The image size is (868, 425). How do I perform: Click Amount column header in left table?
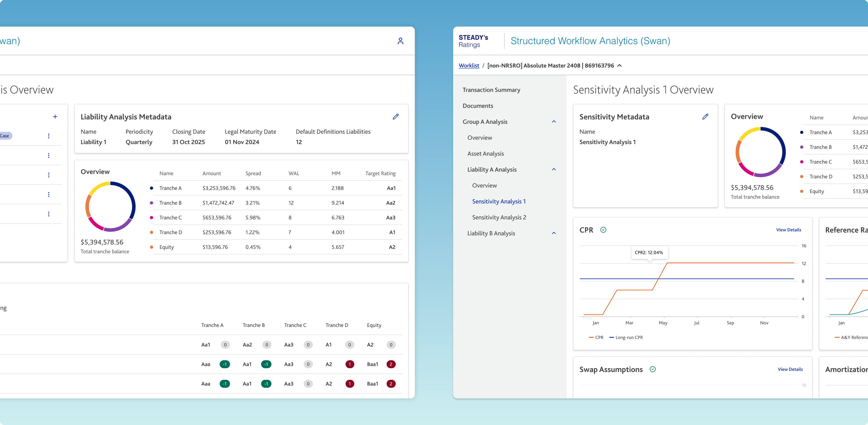(x=211, y=173)
